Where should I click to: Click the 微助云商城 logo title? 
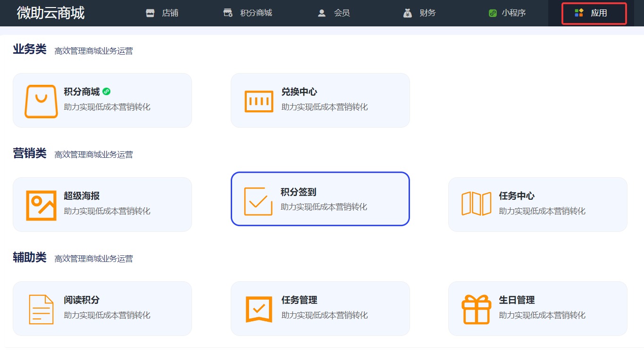[x=50, y=13]
